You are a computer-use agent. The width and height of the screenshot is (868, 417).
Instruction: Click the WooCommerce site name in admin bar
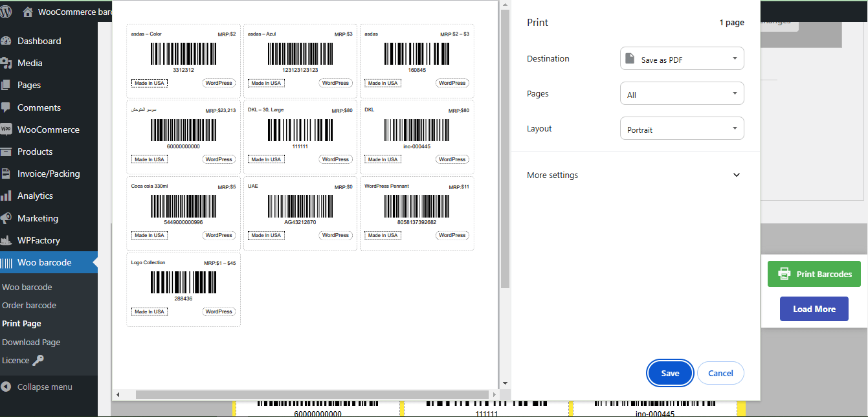pos(76,12)
